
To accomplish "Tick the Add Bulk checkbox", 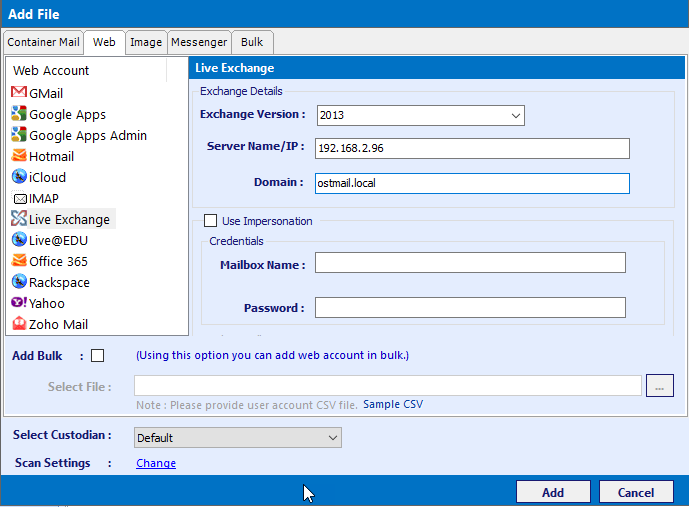I will pos(98,355).
